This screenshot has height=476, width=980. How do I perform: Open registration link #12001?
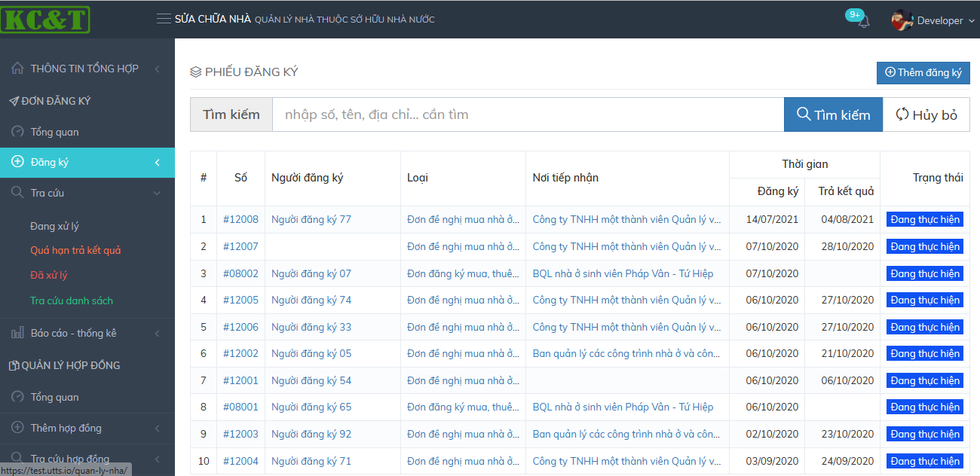coord(240,380)
